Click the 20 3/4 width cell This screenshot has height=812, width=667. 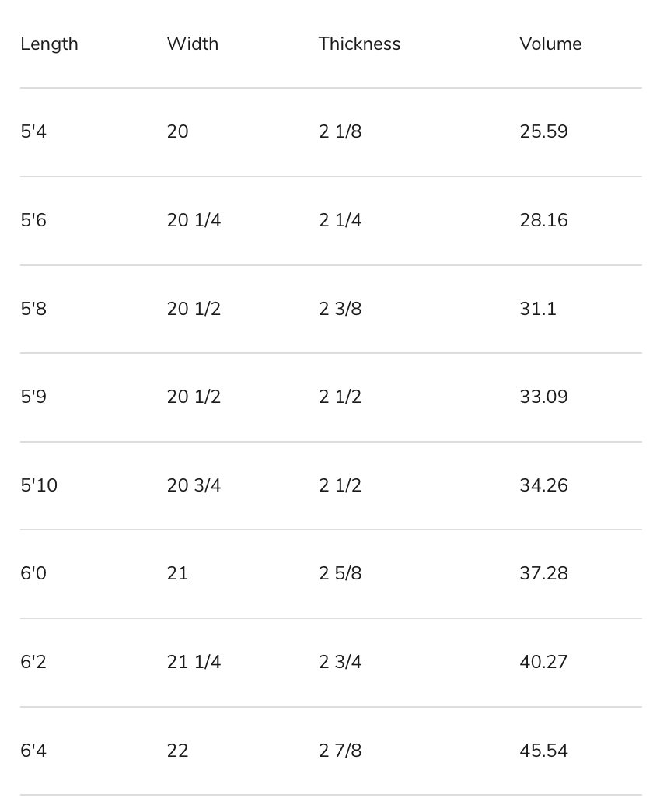[x=194, y=485]
